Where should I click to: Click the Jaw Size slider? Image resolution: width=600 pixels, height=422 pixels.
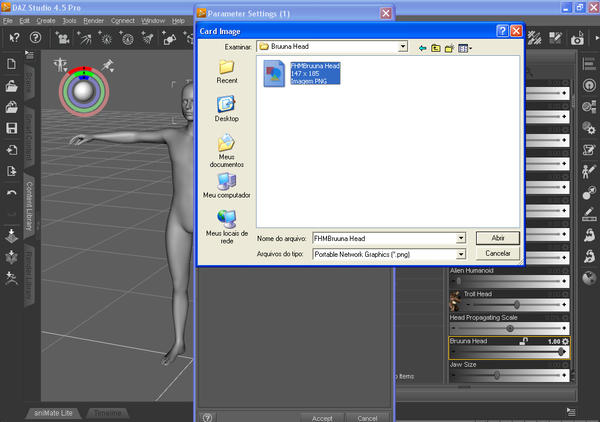click(x=509, y=375)
